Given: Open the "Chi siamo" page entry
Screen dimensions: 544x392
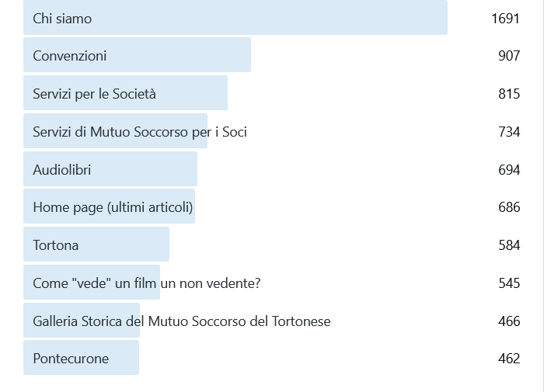Looking at the screenshot, I should [62, 19].
